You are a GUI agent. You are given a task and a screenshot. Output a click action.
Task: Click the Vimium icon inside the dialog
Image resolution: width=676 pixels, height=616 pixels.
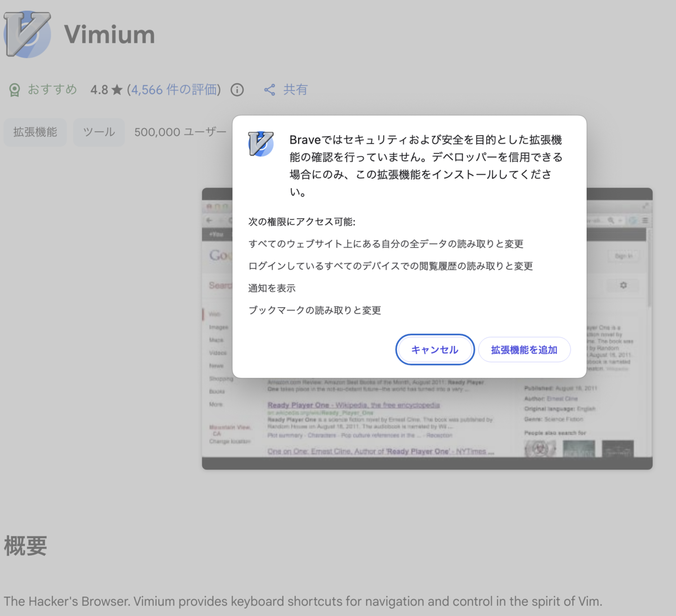coord(261,144)
